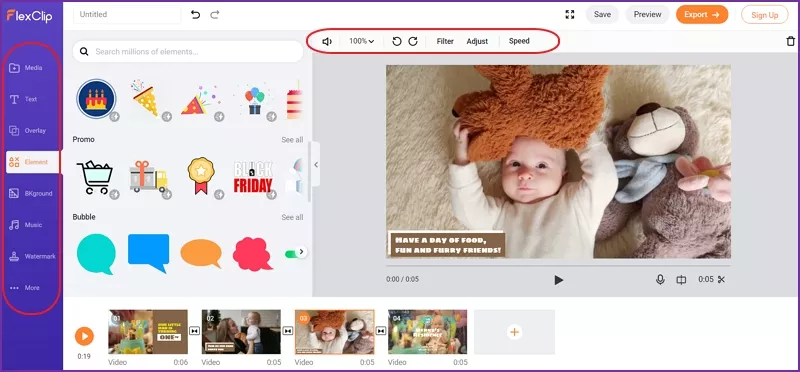Delete the selected clip with trash icon
This screenshot has width=800, height=372.
click(790, 41)
